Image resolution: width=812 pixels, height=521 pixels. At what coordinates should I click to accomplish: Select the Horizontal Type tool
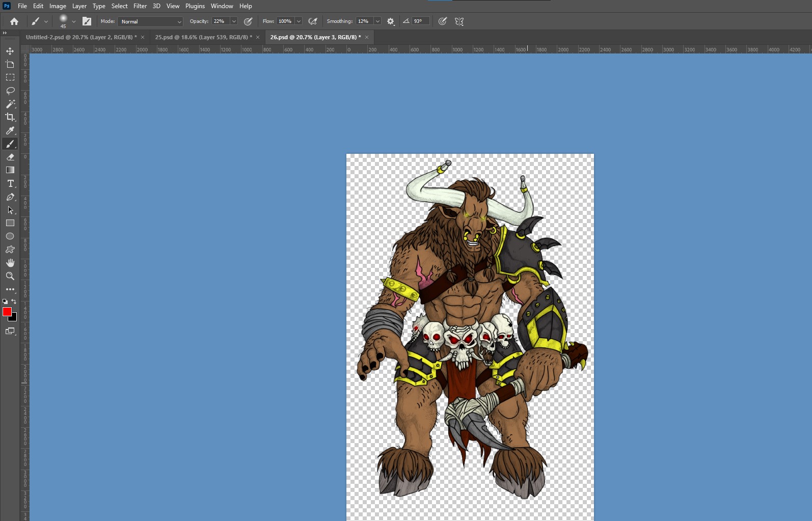point(10,183)
